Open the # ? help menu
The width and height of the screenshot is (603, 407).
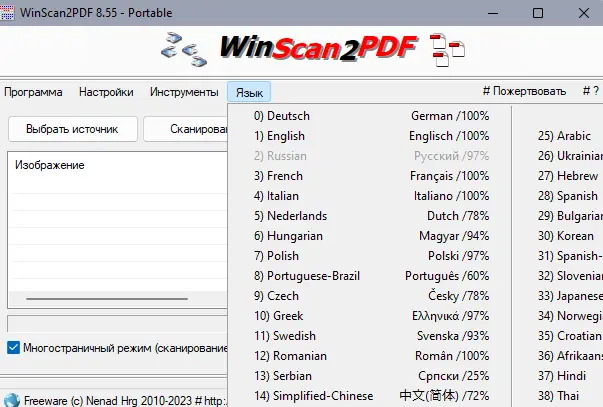pos(591,91)
